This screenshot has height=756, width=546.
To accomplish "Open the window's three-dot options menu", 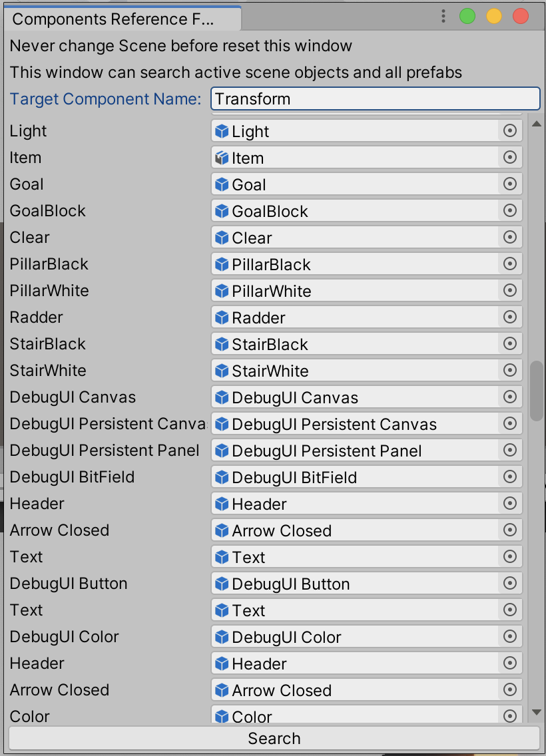I will (443, 16).
